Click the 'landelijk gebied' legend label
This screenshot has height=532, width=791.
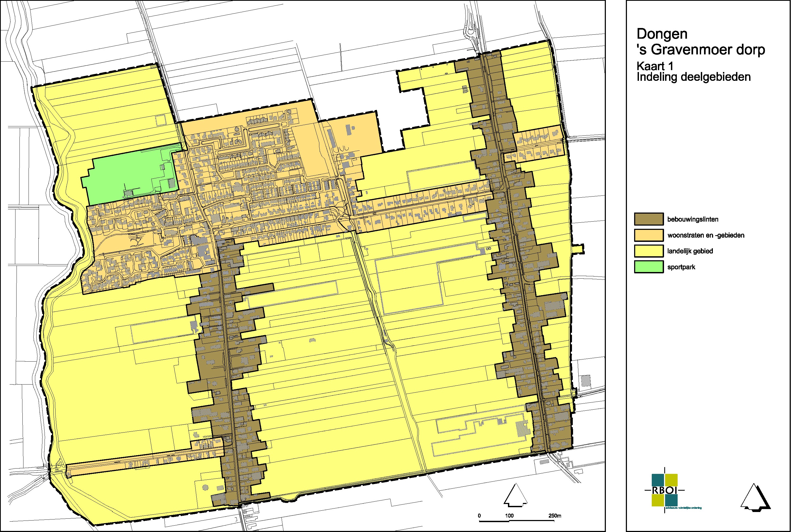coord(690,251)
